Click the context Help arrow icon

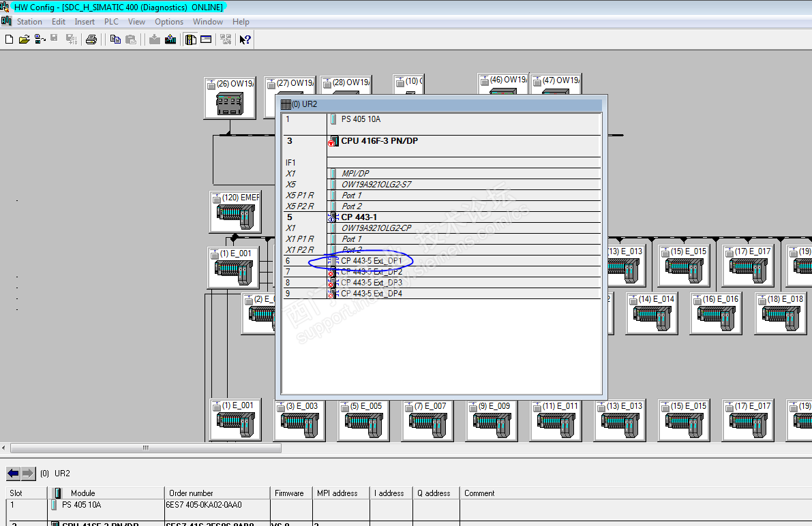[245, 40]
